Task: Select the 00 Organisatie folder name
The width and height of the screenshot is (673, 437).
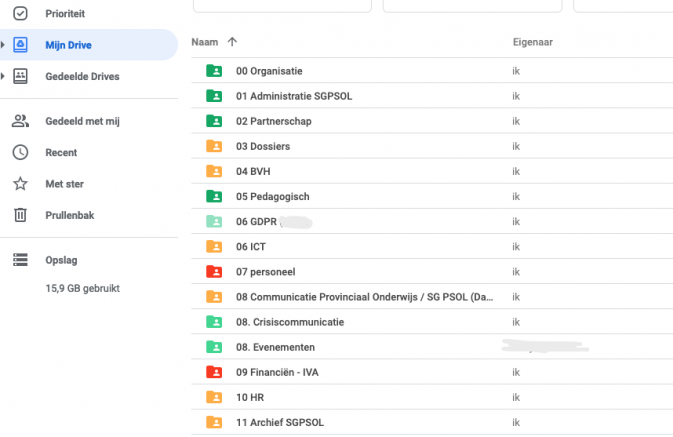Action: point(269,71)
